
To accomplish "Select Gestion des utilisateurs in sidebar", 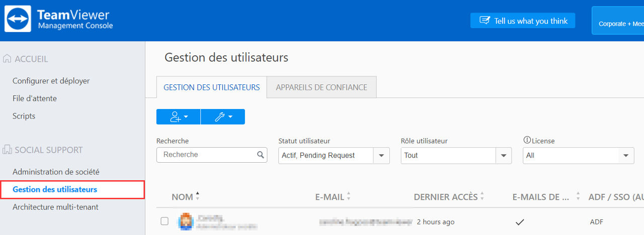I will coord(72,189).
